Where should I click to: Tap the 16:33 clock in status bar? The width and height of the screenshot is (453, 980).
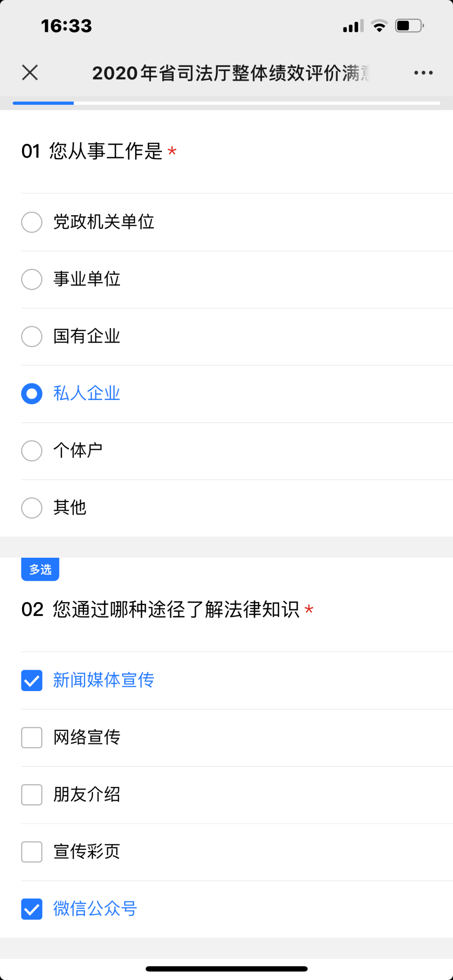click(66, 26)
